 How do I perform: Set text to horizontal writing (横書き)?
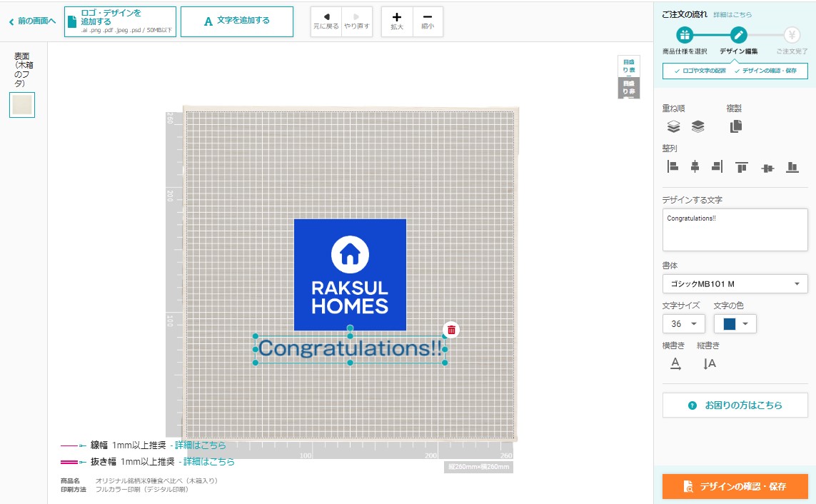[x=675, y=363]
